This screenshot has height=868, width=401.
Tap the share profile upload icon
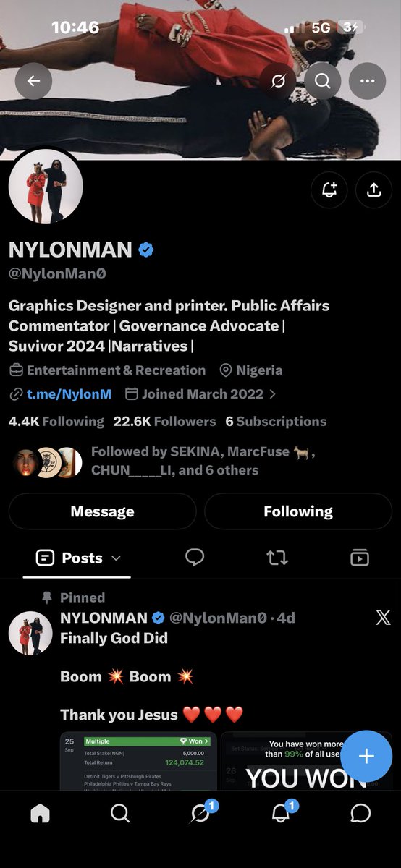(x=373, y=190)
